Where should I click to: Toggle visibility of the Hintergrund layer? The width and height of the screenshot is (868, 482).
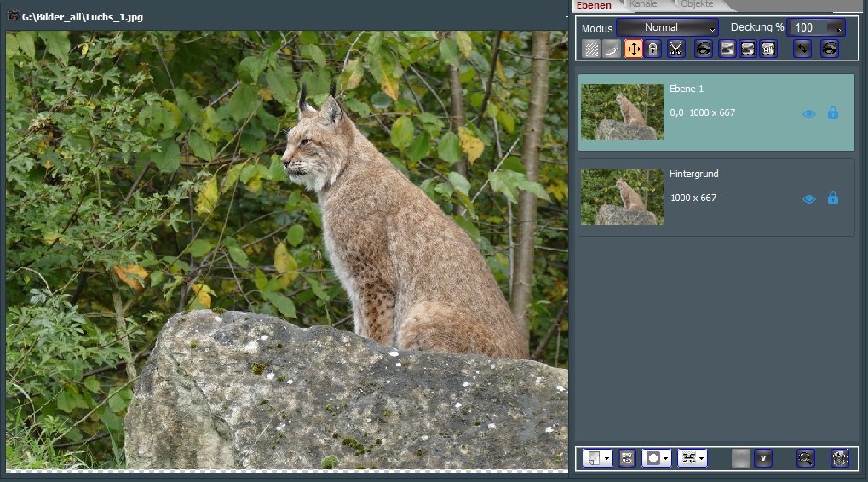809,198
